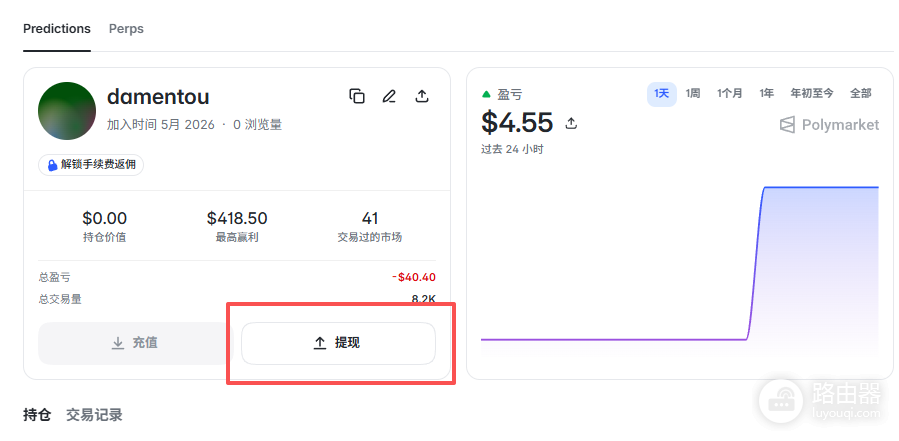Copy damentou's profile address icon

(357, 96)
